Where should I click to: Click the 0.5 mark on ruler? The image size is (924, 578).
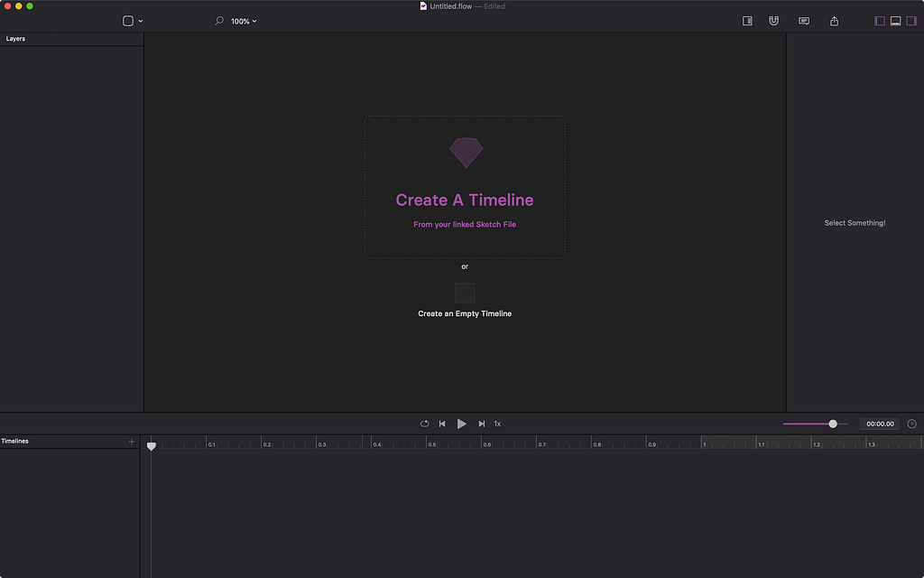pos(432,444)
